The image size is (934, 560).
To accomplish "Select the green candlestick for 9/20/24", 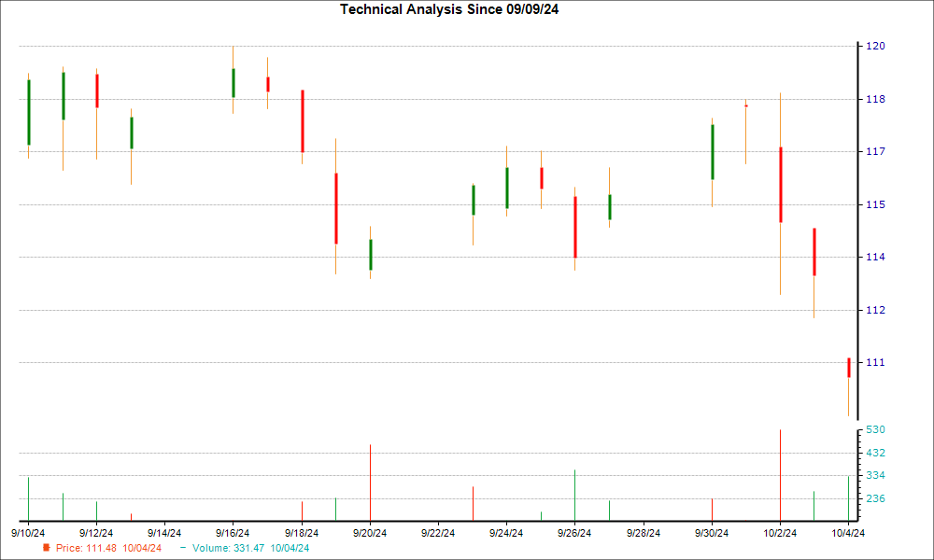I will (371, 255).
